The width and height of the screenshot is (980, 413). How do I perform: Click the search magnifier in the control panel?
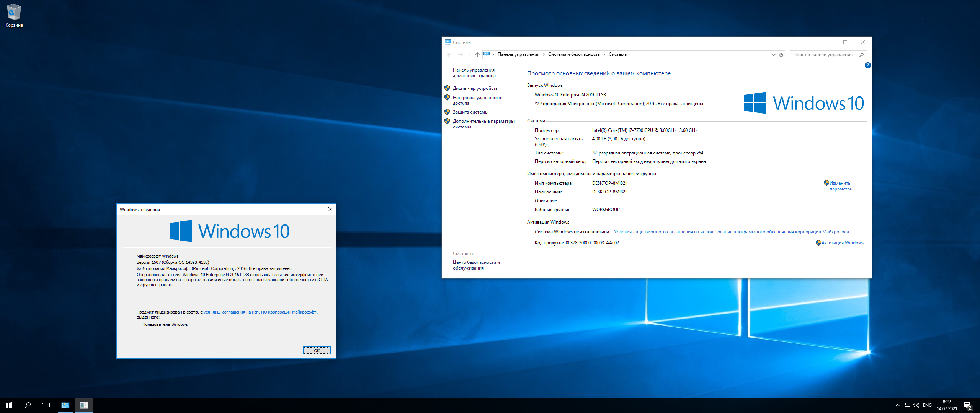click(862, 55)
